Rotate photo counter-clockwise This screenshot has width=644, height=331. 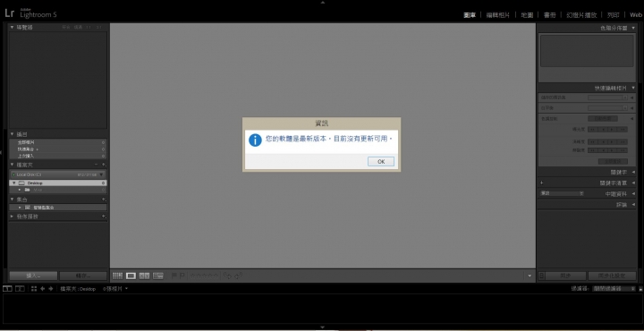click(227, 276)
